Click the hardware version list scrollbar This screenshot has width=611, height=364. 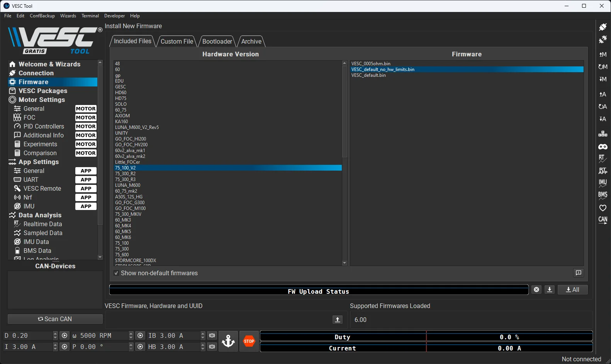click(345, 112)
